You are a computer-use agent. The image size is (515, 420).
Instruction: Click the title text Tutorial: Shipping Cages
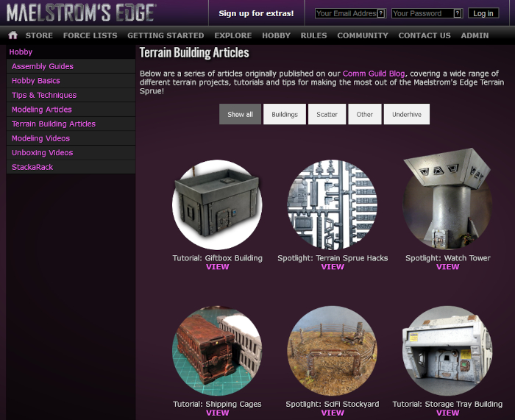click(x=217, y=405)
